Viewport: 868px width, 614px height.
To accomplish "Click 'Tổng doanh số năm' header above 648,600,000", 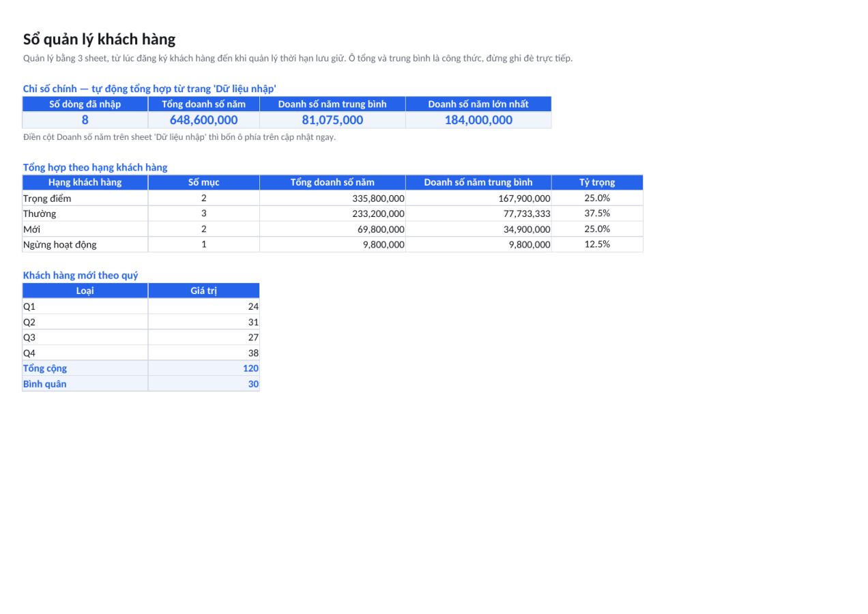I will coord(204,104).
